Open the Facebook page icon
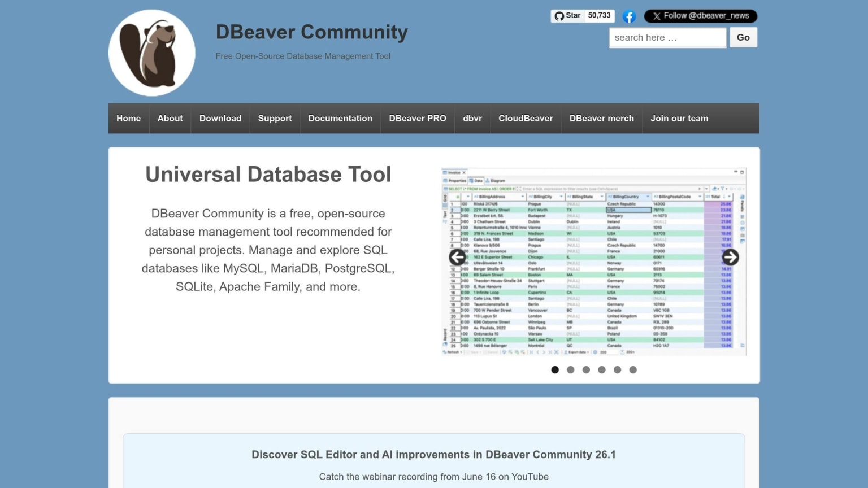Viewport: 868px width, 488px height. [x=629, y=16]
